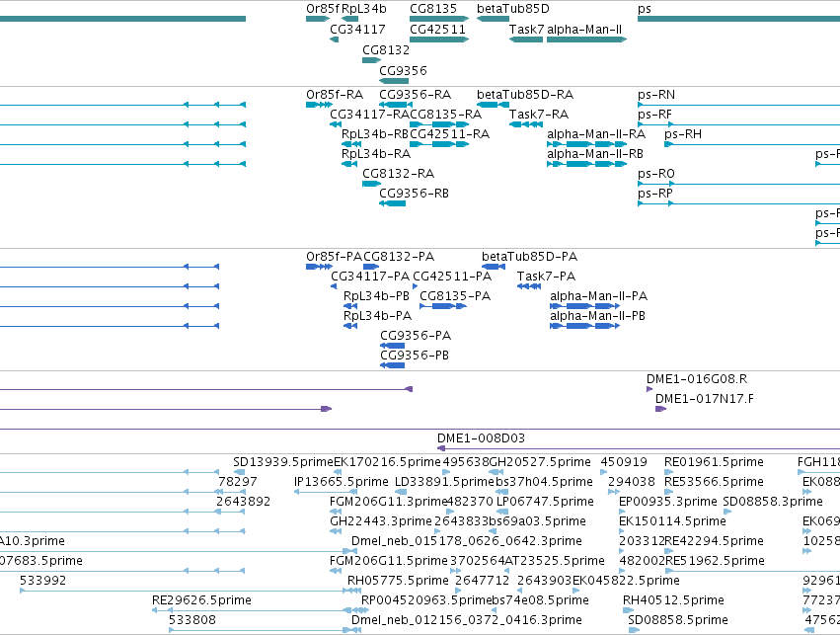Click transcript ps-RO

[656, 174]
